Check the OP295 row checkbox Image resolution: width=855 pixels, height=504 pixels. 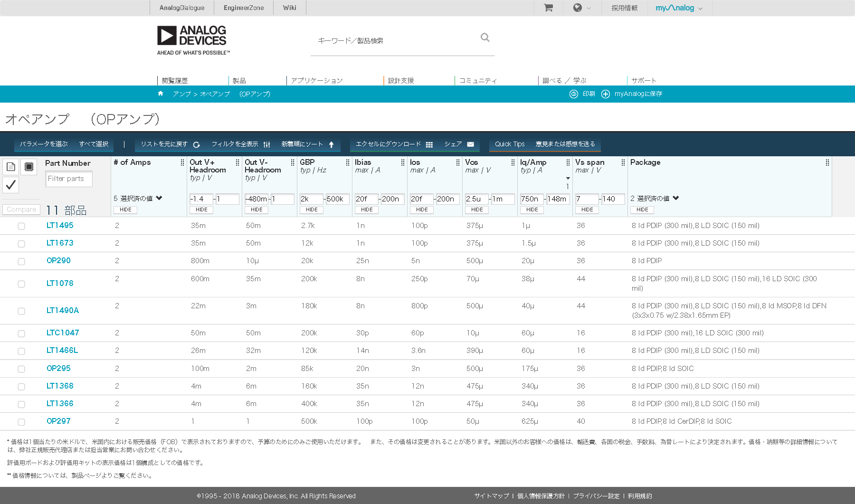pyautogui.click(x=21, y=369)
